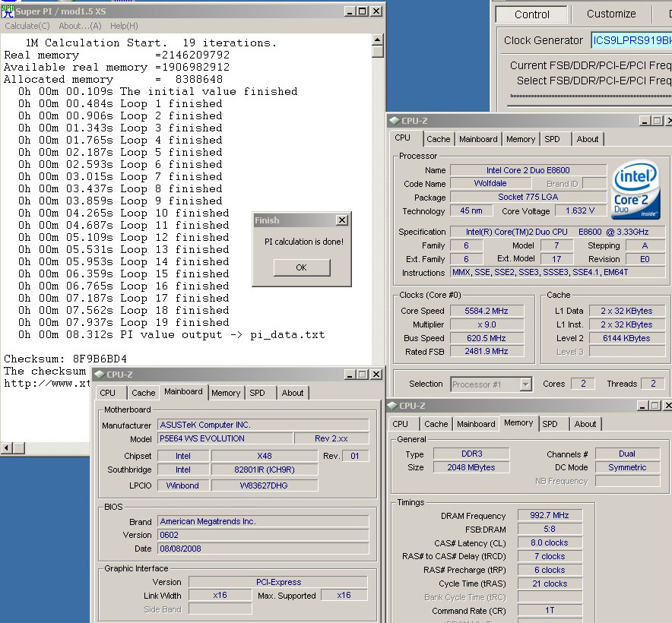Click the L1 Data value '2 x 32 KBytes'
672x623 pixels.
[626, 311]
